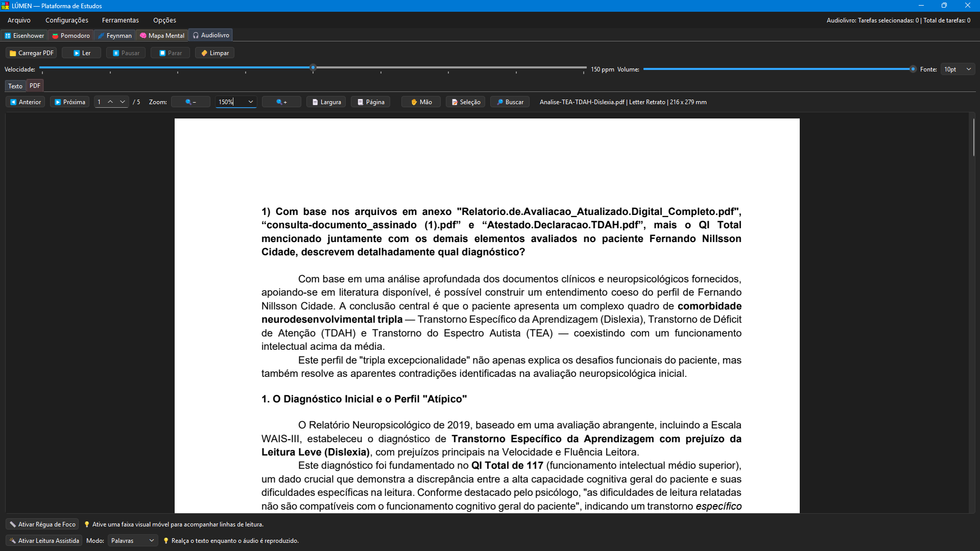Select the Mão hand tool
The height and width of the screenshot is (551, 980).
click(x=421, y=102)
